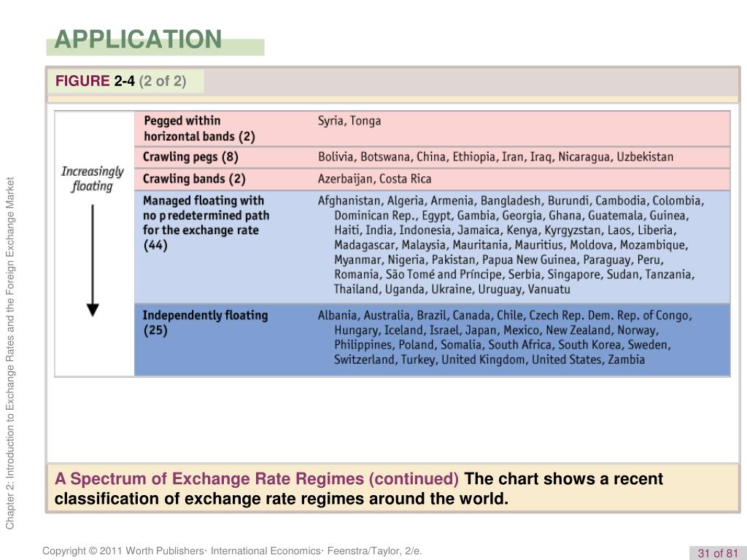Click the 'Syria, Tonga' country list
Image resolution: width=747 pixels, height=560 pixels.
pos(349,121)
